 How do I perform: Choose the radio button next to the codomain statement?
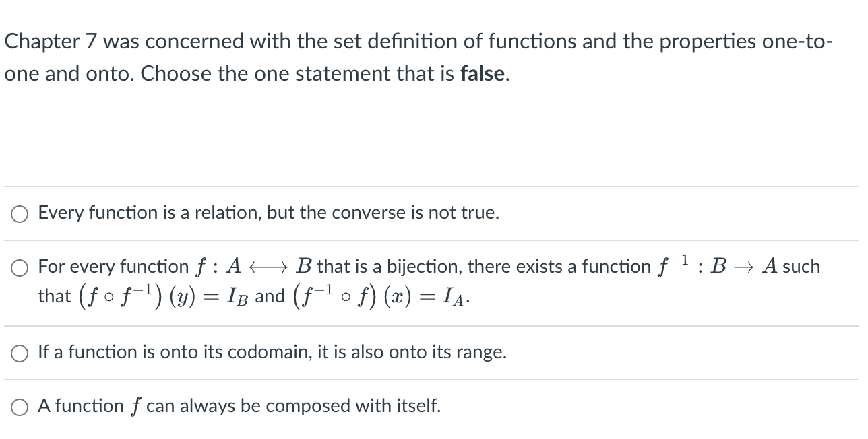20,352
